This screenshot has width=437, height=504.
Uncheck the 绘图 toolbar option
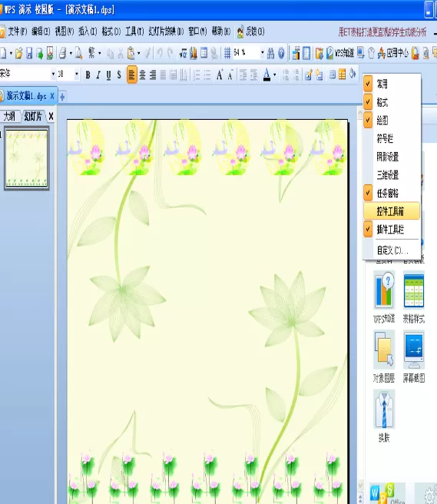392,121
